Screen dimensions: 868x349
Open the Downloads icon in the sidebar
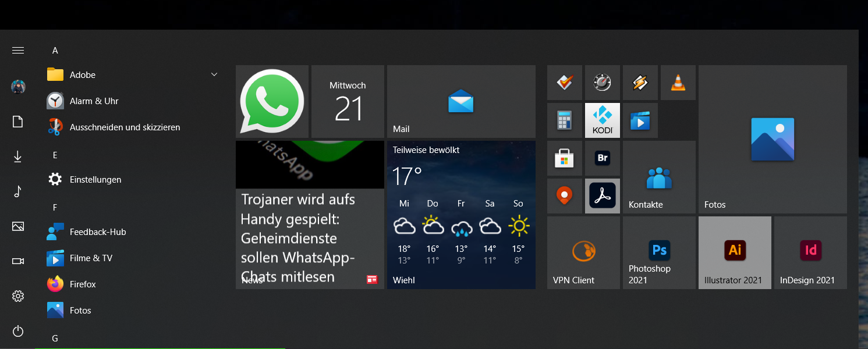[x=17, y=156]
